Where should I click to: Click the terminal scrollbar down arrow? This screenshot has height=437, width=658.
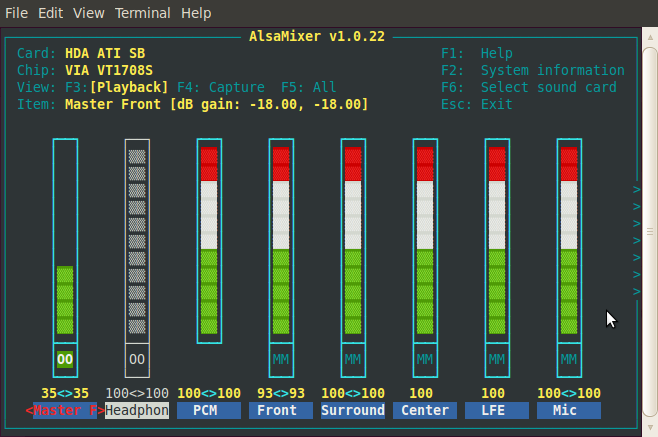[650, 427]
